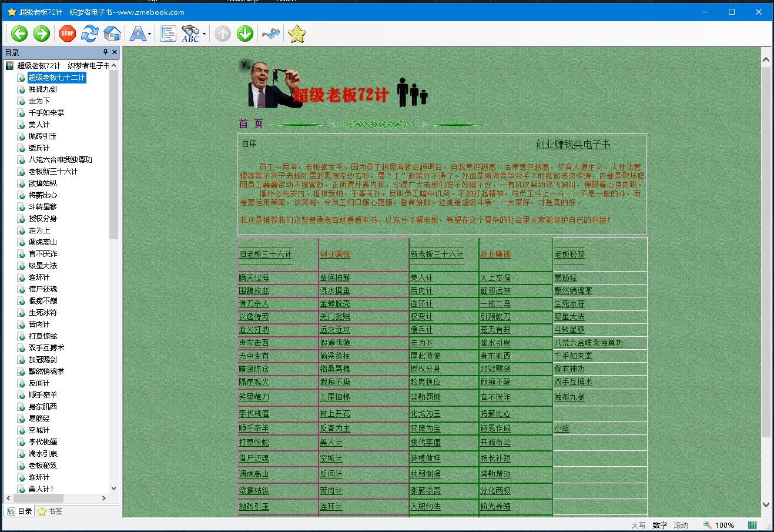Image resolution: width=774 pixels, height=532 pixels.
Task: Select 官不厌诈 in the contents tree
Action: [x=43, y=253]
